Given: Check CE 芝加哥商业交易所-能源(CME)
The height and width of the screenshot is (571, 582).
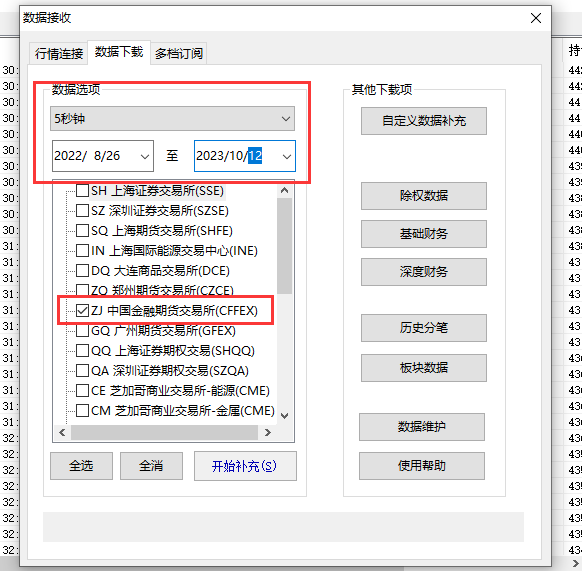Looking at the screenshot, I should (82, 391).
